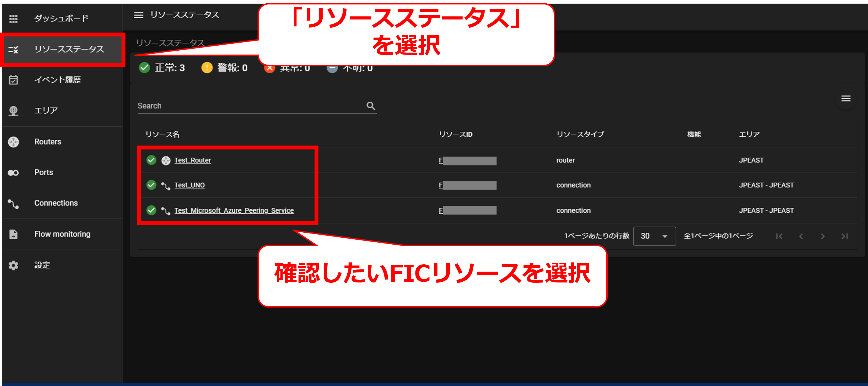Click the Routers sidebar icon
This screenshot has width=868, height=386.
click(x=13, y=142)
